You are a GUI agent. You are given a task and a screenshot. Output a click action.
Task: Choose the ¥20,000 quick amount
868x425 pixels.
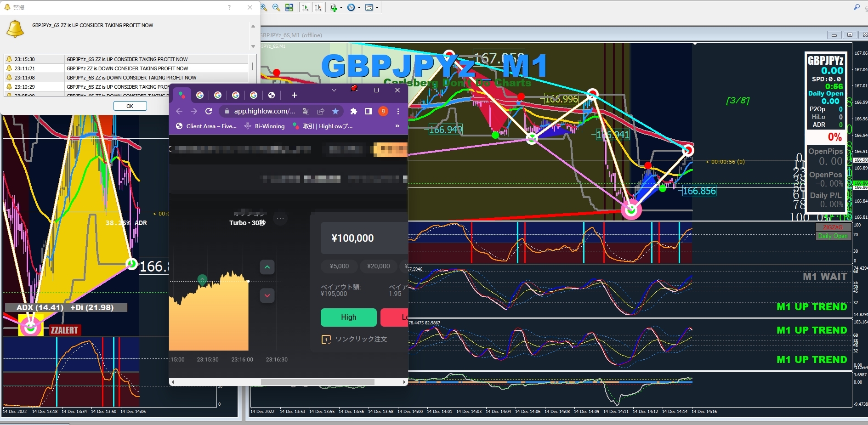[379, 266]
